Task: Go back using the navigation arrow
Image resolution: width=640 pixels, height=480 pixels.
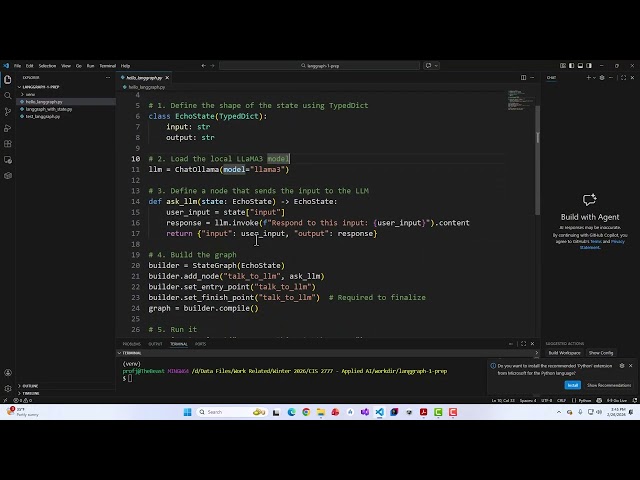Action: (x=203, y=66)
